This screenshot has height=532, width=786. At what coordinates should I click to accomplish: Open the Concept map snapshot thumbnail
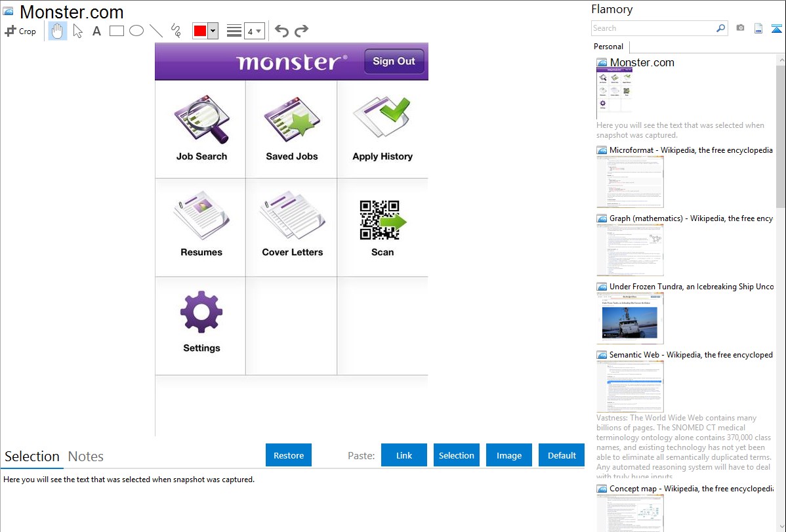pyautogui.click(x=630, y=513)
